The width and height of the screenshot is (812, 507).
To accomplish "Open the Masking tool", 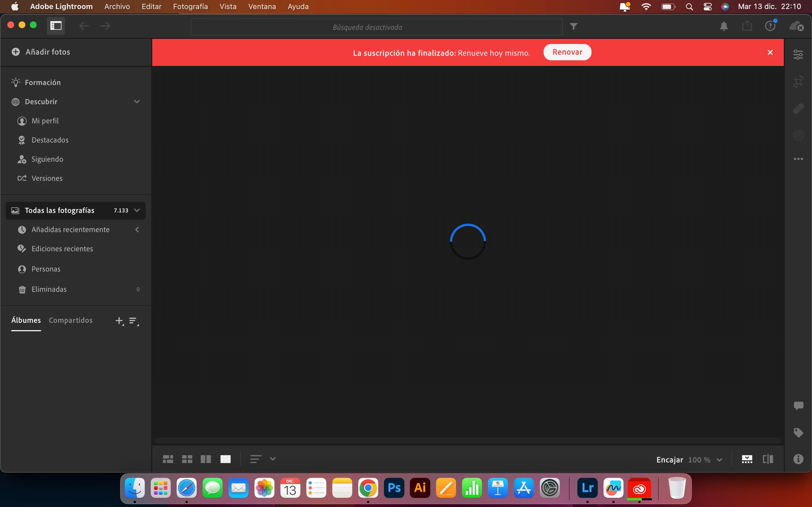I will 798,135.
